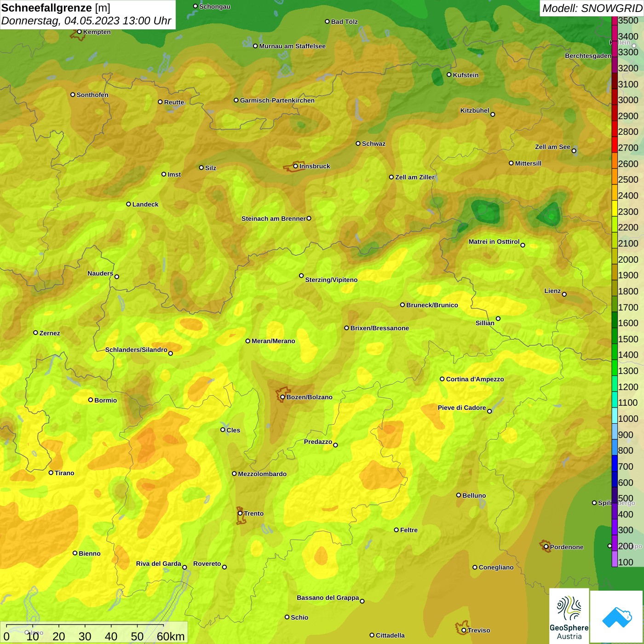Click the Schwaz location dot
This screenshot has width=644, height=644.
pyautogui.click(x=358, y=144)
